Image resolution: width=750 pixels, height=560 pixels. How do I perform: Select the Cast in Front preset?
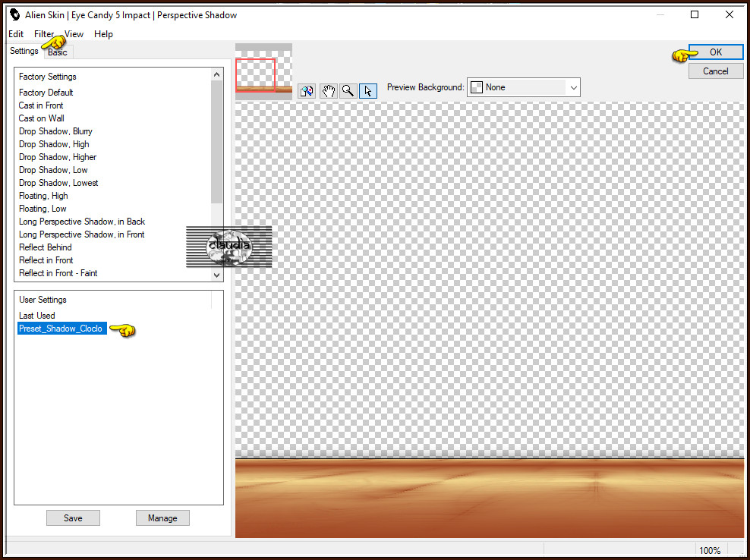point(41,105)
